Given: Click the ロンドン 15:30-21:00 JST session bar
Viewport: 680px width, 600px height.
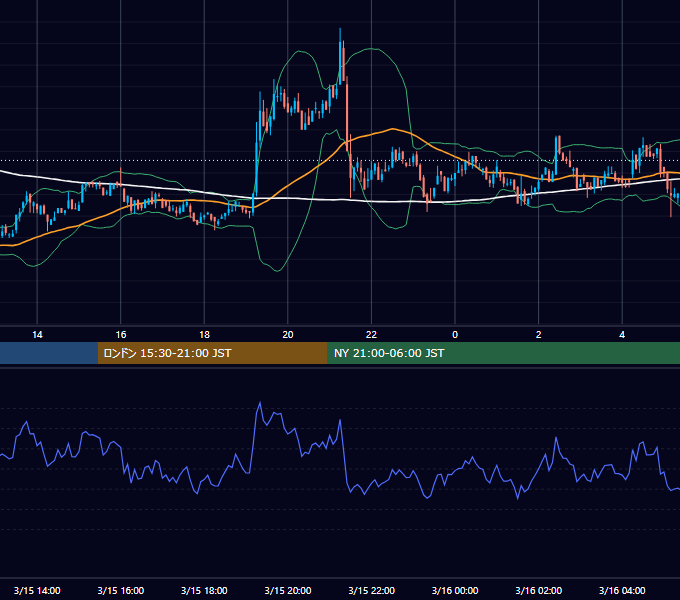Looking at the screenshot, I should pyautogui.click(x=212, y=353).
